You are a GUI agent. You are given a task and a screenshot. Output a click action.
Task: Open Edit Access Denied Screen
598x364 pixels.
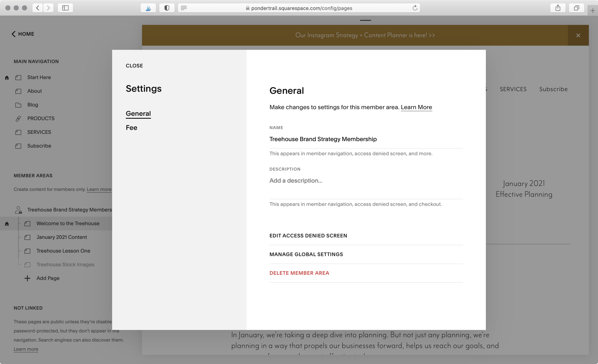tap(366, 236)
